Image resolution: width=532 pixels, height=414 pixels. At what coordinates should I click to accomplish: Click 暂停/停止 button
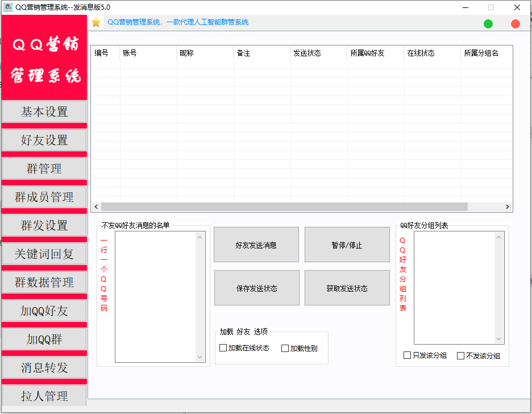coord(347,245)
